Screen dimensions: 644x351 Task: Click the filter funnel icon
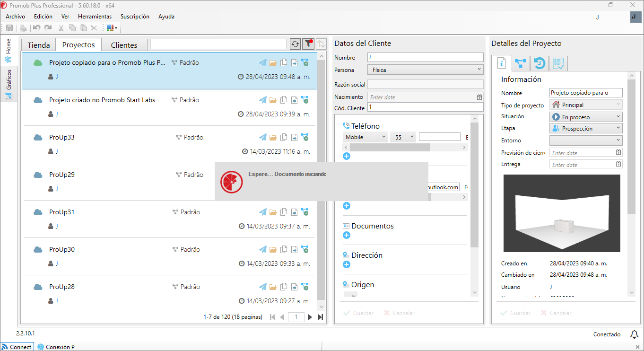pos(308,44)
